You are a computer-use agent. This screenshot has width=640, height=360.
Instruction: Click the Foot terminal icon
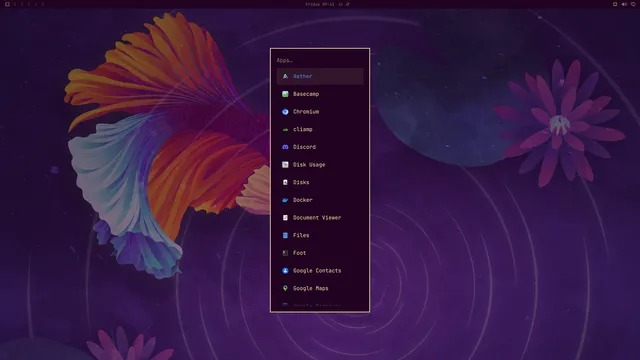click(x=285, y=253)
